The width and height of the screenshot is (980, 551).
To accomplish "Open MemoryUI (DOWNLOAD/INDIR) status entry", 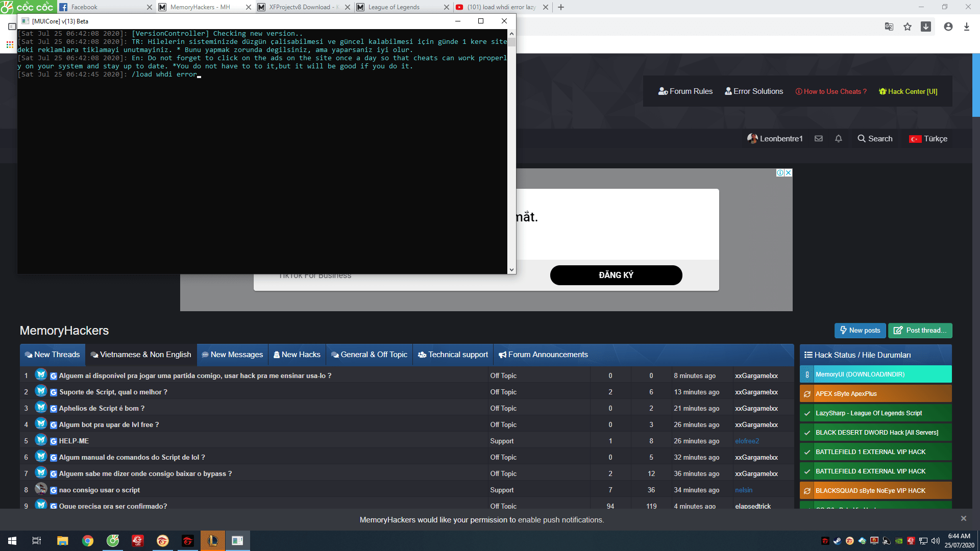I will click(x=876, y=374).
